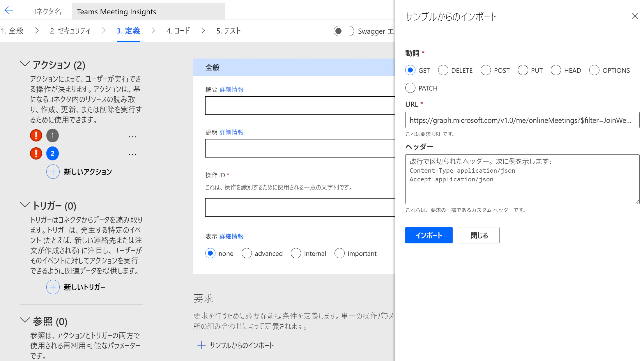Choose 'important' visibility option
The image size is (644, 361).
tap(339, 253)
